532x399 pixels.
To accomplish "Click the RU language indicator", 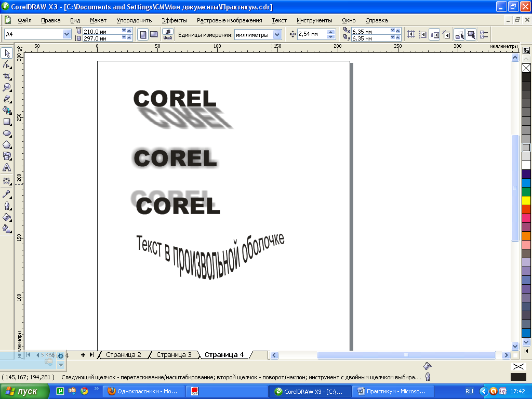I will click(469, 391).
